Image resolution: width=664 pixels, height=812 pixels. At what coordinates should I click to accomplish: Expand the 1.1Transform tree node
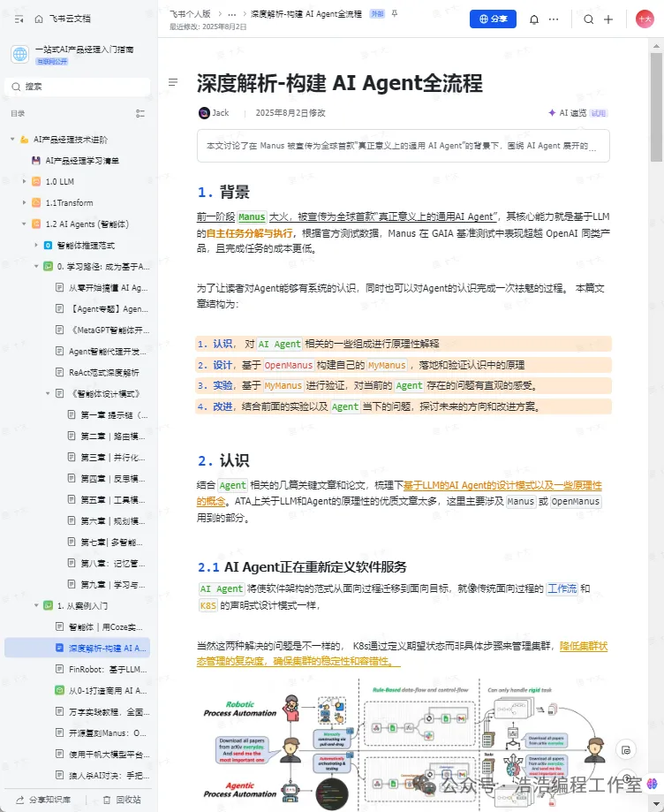coord(24,203)
